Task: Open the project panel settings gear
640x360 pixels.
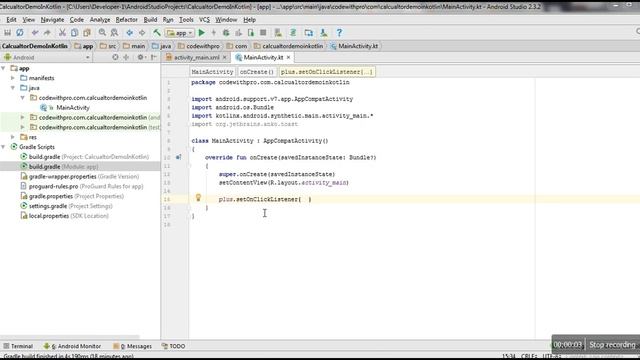Action: coord(141,58)
